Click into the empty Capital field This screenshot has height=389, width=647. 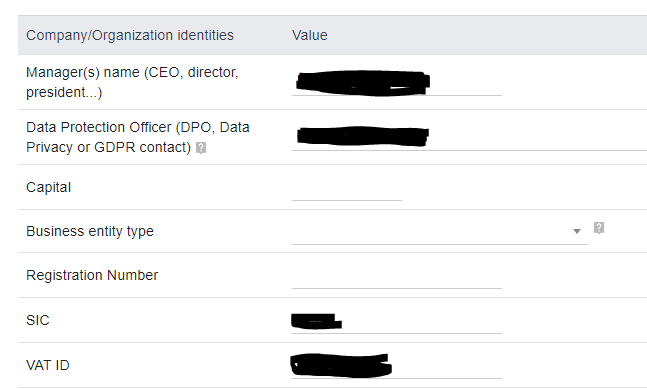point(347,189)
